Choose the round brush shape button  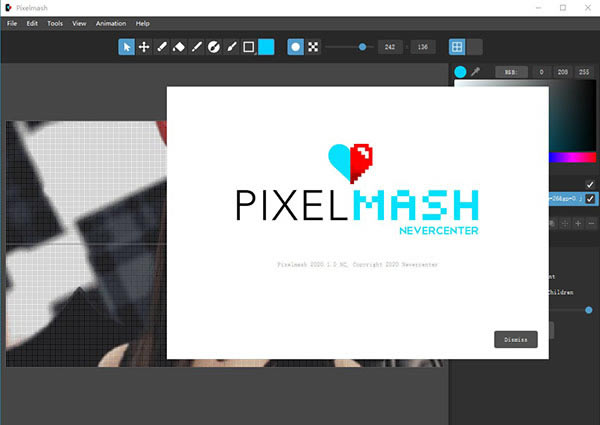coord(295,47)
